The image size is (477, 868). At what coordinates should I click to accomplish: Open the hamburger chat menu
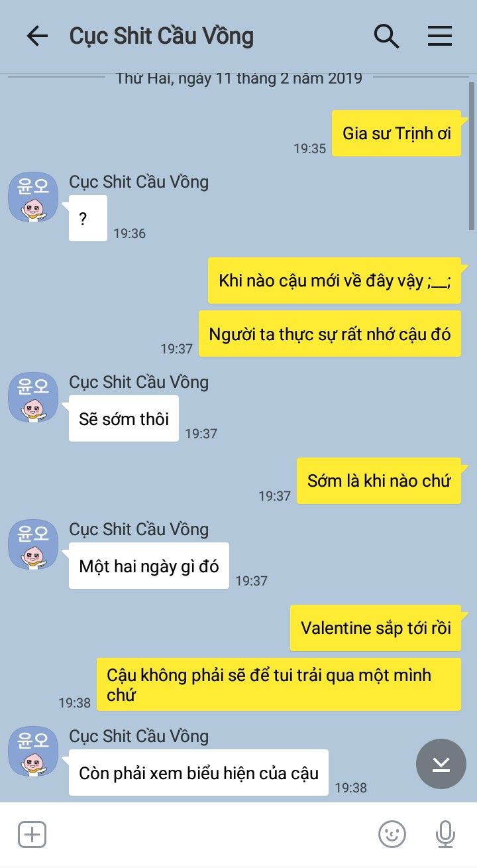pos(439,36)
